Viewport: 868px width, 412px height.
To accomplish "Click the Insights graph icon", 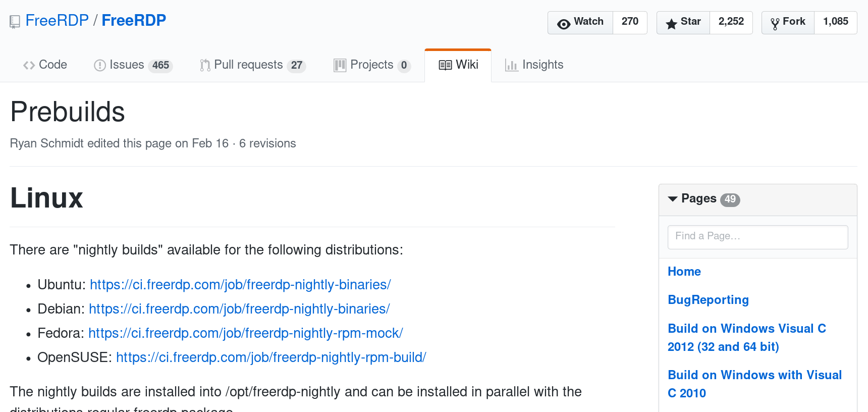I will [x=511, y=65].
